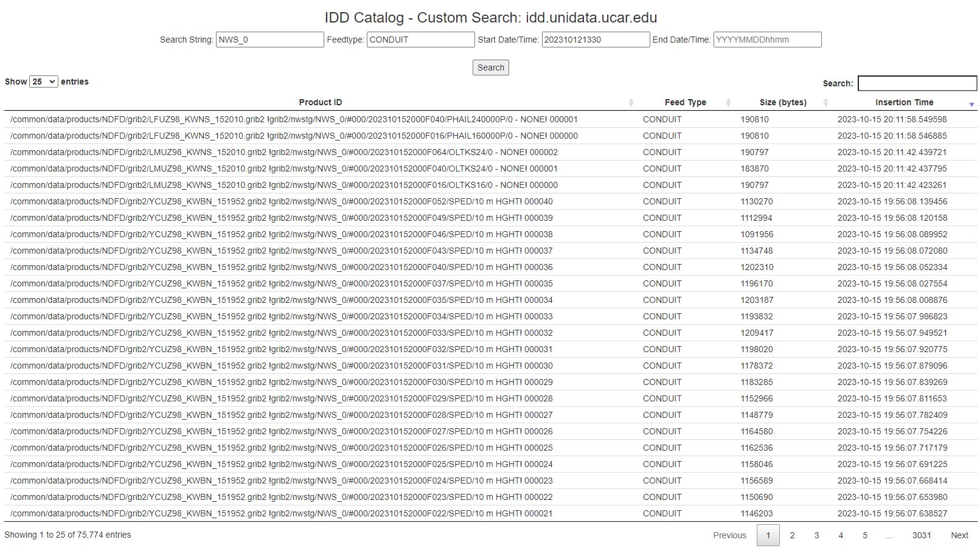Click the Previous pagination link

point(729,535)
